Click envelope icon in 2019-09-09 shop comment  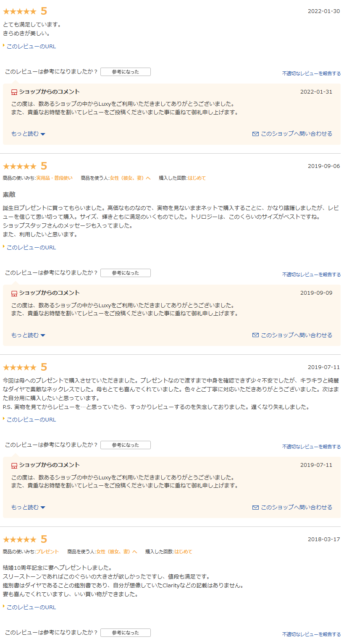pos(255,335)
